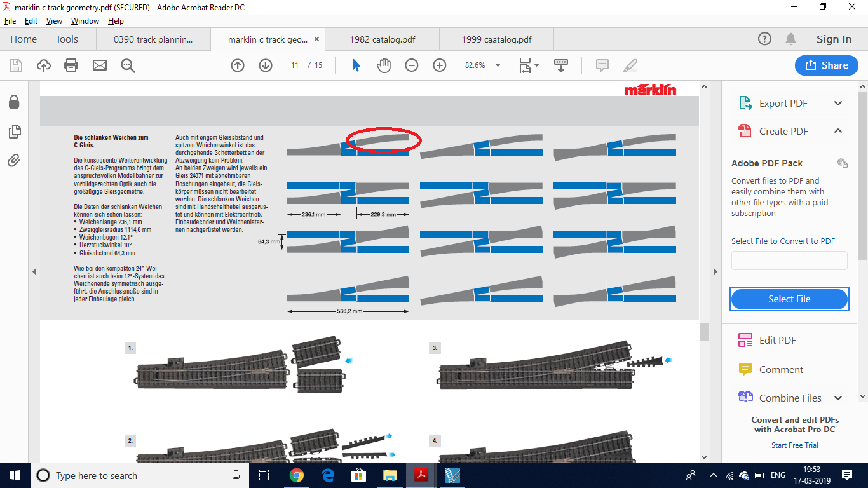Switch to the Tools tab
The height and width of the screenshot is (488, 868).
67,39
